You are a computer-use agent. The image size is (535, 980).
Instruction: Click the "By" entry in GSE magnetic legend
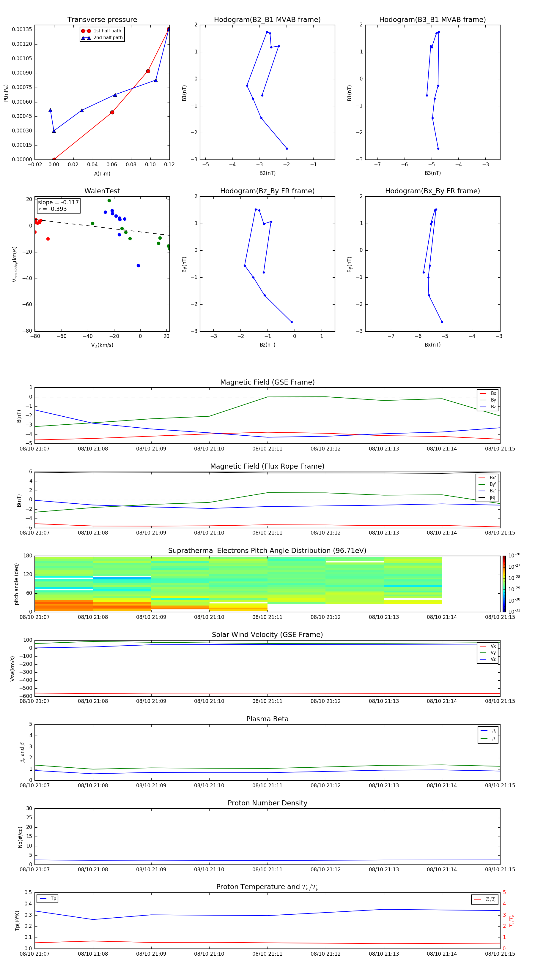(488, 400)
